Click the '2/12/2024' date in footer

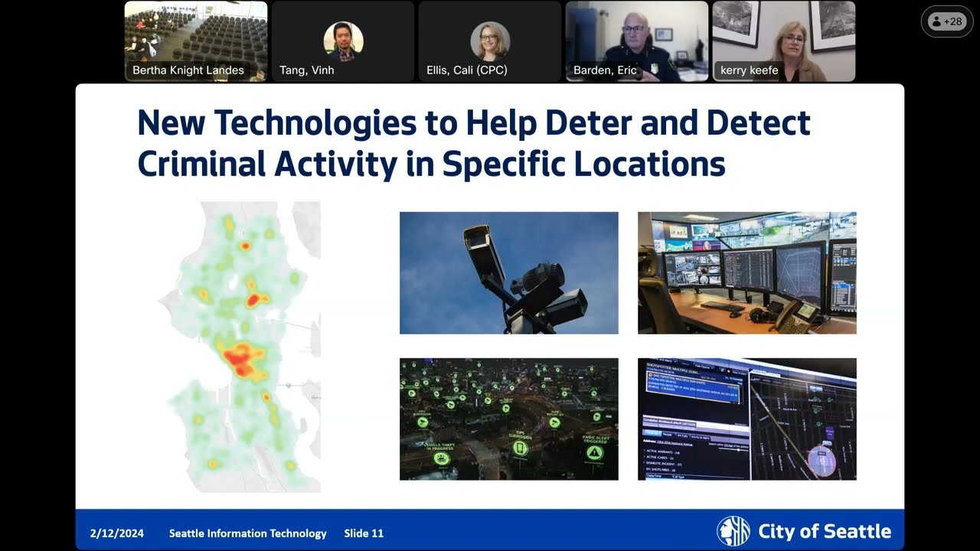coord(116,533)
